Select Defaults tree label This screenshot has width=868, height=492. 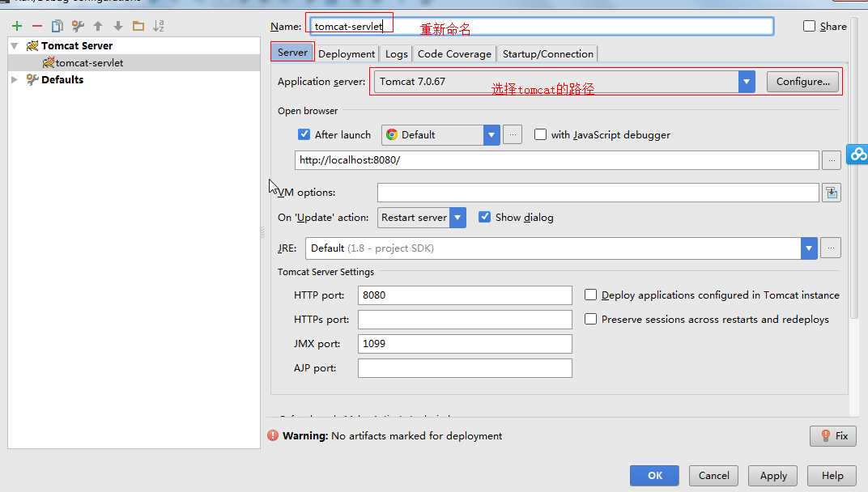click(62, 79)
